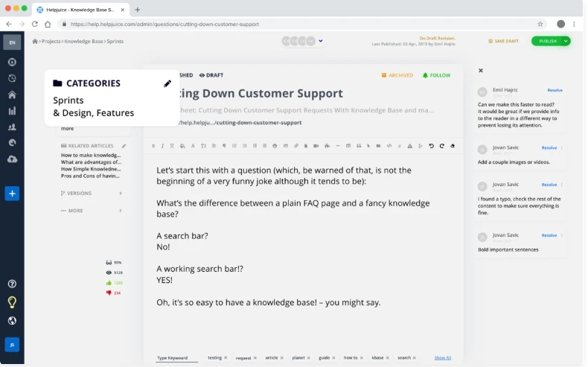Apply italic formatting in editor toolbar

(x=162, y=146)
